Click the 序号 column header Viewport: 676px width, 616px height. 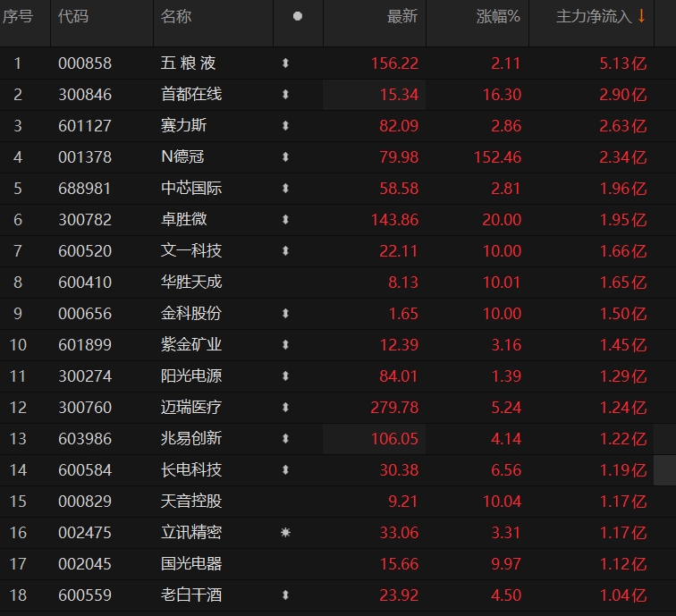tap(18, 17)
